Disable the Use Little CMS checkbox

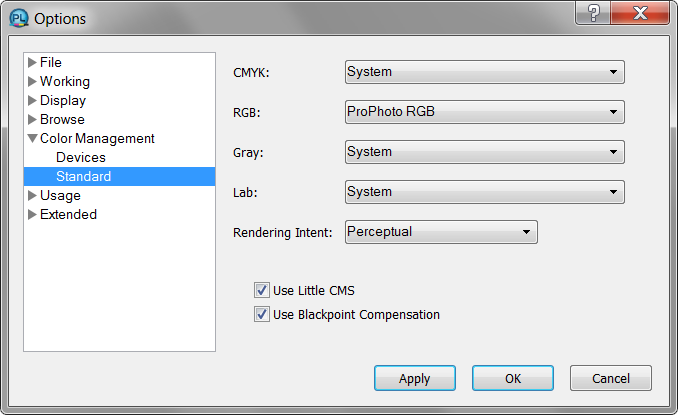(x=262, y=290)
